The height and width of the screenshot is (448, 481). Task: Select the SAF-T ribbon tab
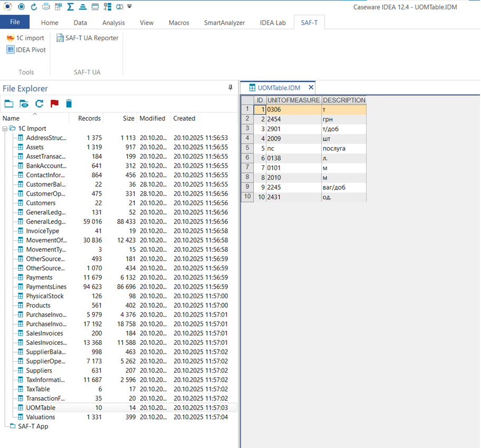coord(309,23)
